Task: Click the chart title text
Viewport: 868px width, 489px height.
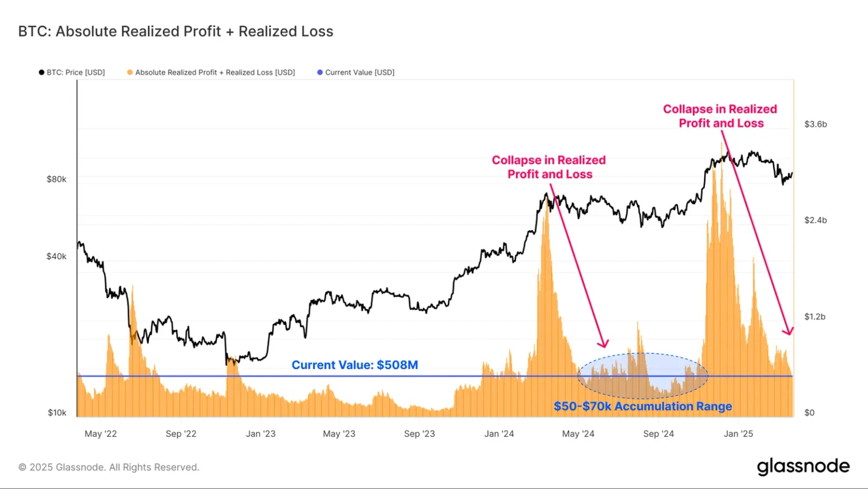Action: pyautogui.click(x=176, y=32)
